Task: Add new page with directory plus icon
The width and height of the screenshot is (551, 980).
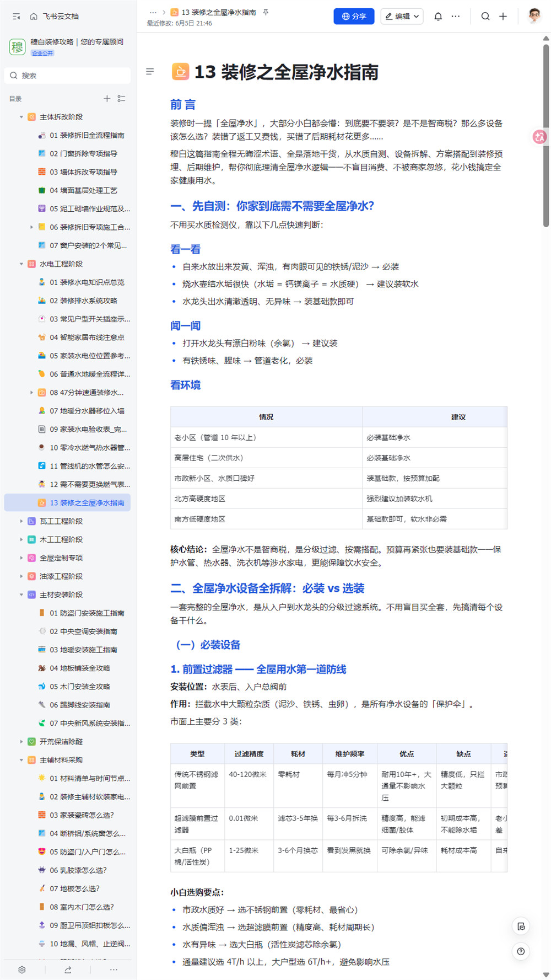Action: pos(107,99)
